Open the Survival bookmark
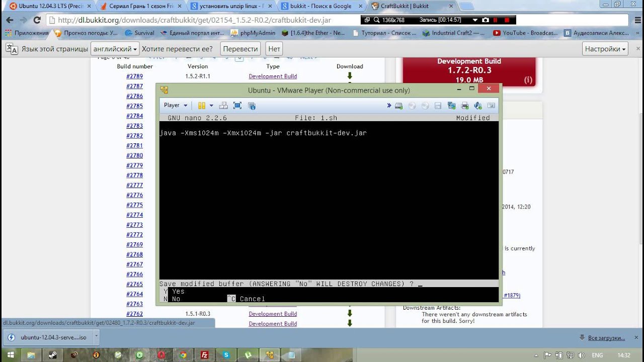Viewport: 644px width, 362px height. pos(140,33)
